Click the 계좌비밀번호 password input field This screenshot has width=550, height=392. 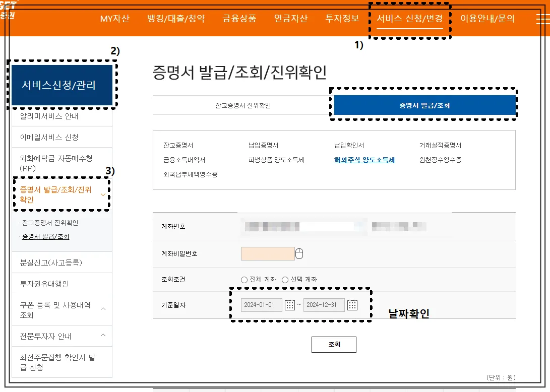(268, 253)
